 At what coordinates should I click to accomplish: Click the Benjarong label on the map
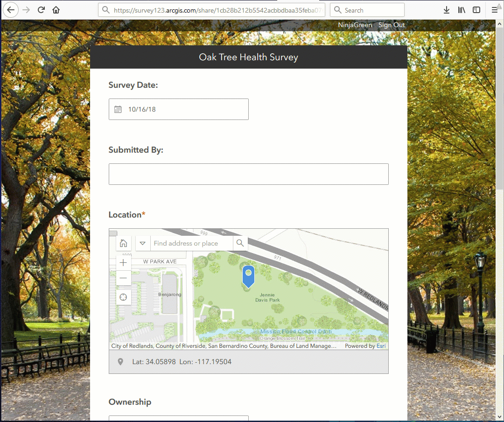click(170, 294)
